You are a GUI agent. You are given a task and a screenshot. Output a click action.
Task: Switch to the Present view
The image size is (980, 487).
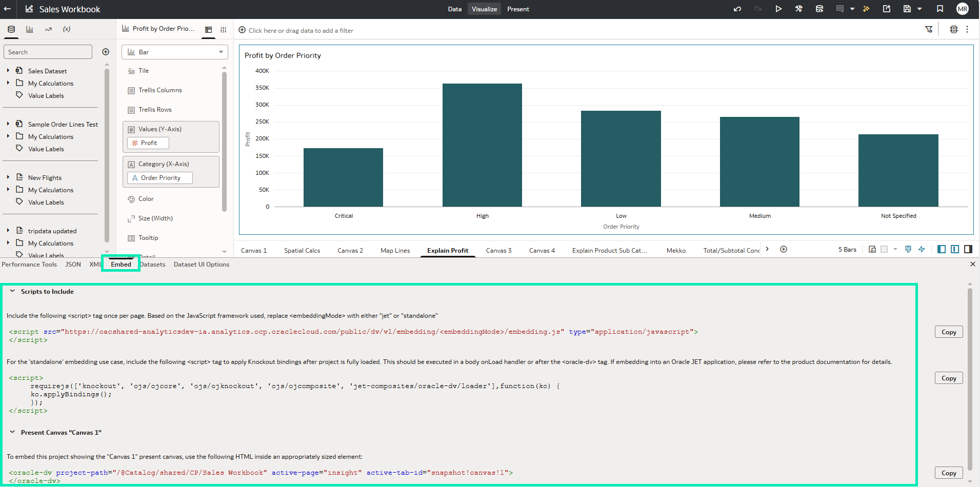[x=517, y=9]
